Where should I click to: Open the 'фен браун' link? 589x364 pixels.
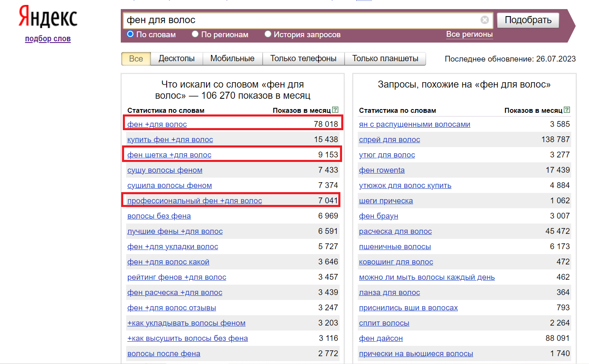pyautogui.click(x=378, y=216)
